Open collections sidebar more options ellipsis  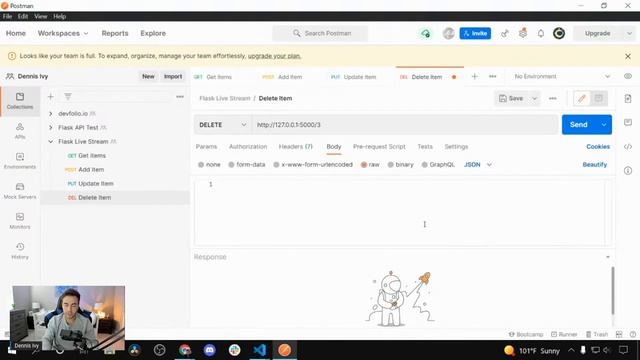coord(180,97)
